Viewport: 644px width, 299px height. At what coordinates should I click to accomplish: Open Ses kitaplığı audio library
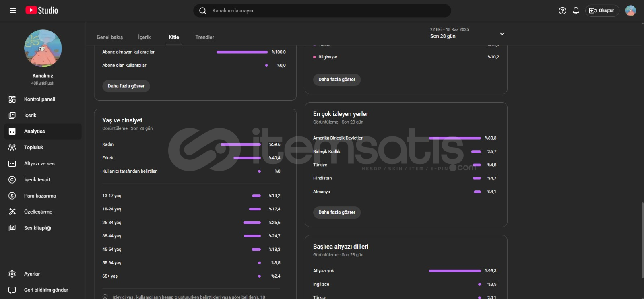[x=37, y=228]
